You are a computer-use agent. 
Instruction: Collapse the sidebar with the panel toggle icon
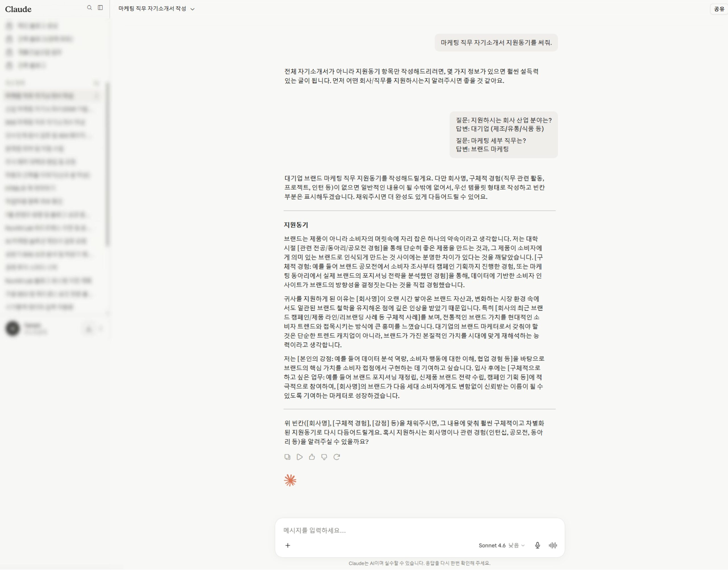[100, 8]
